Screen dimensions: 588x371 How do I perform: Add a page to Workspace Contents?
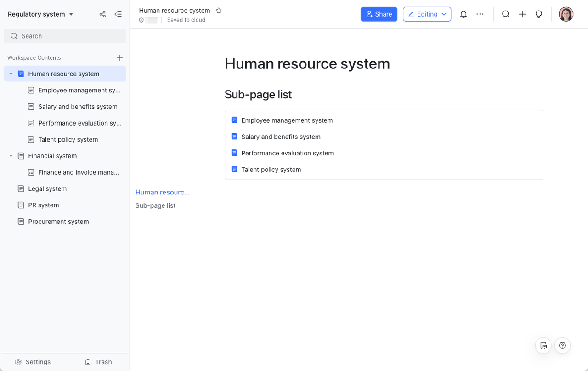(120, 58)
